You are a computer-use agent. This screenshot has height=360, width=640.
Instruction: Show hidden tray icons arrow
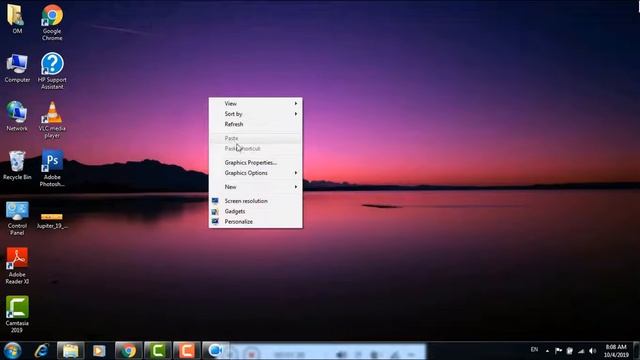(547, 351)
